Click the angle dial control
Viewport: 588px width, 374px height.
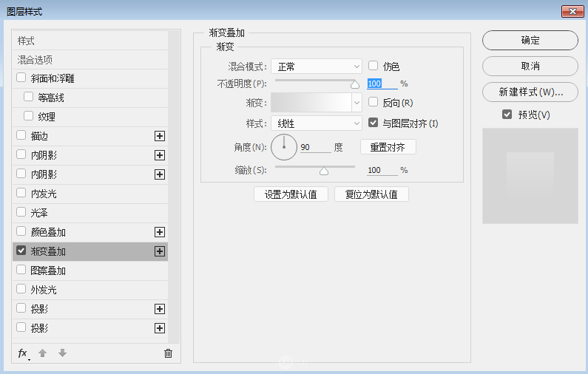[x=283, y=147]
